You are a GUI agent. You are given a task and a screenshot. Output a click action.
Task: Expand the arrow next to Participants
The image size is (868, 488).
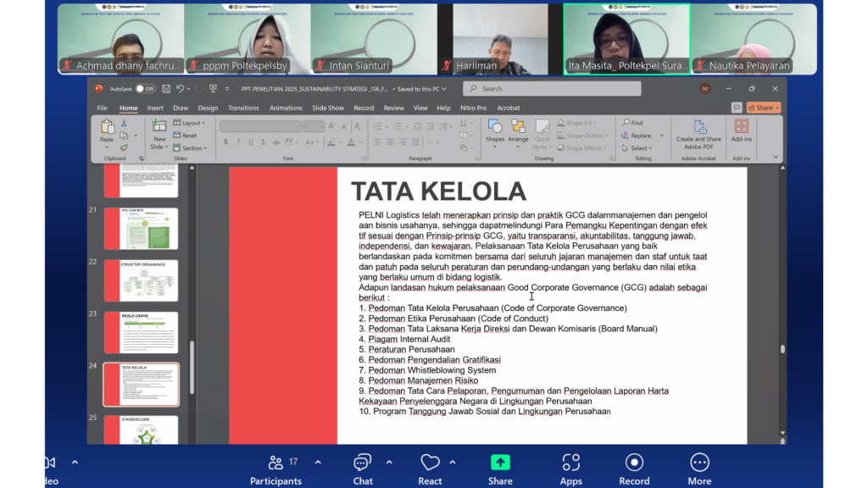318,463
